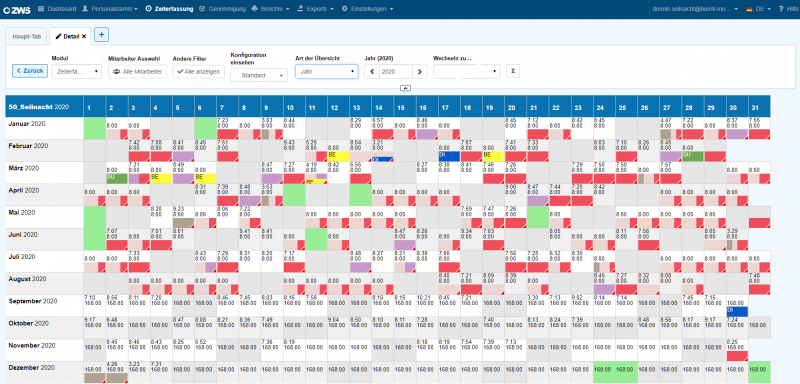
Task: Open Genehmigung in the navigation bar
Action: click(222, 9)
